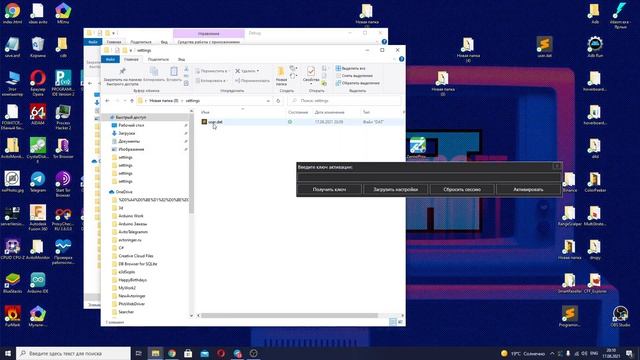This screenshot has width=640, height=360.
Task: Open the Windows Start menu
Action: (7, 353)
